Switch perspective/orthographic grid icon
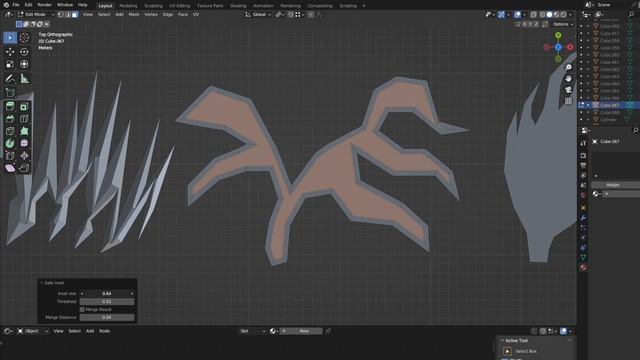The image size is (640, 360). (x=568, y=100)
